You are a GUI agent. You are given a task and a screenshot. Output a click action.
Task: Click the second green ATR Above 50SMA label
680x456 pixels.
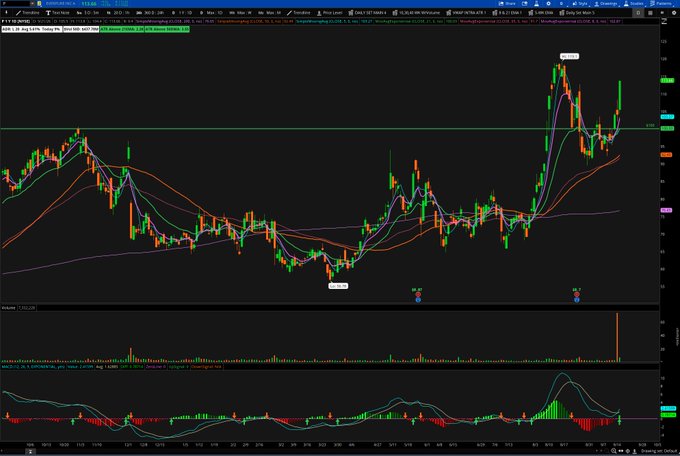tap(167, 29)
